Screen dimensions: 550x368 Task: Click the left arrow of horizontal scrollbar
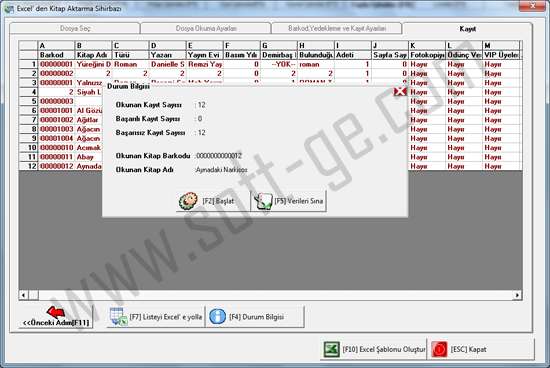pos(24,295)
